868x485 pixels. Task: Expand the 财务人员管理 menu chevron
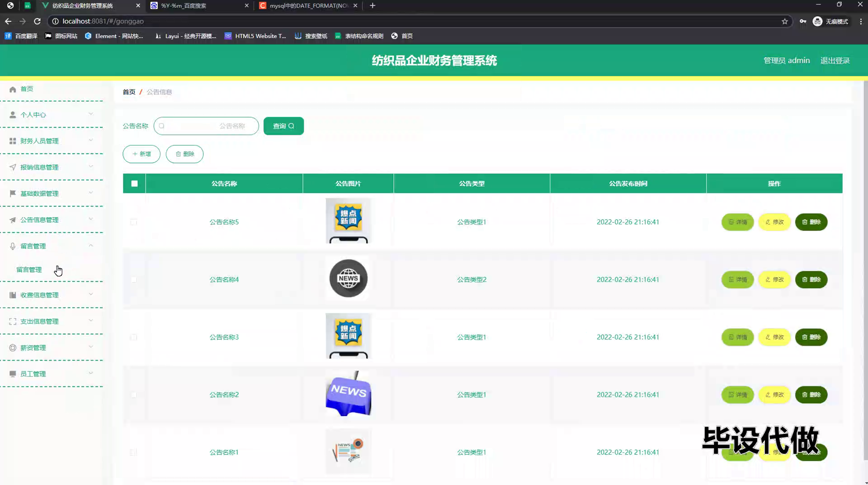[x=91, y=140]
